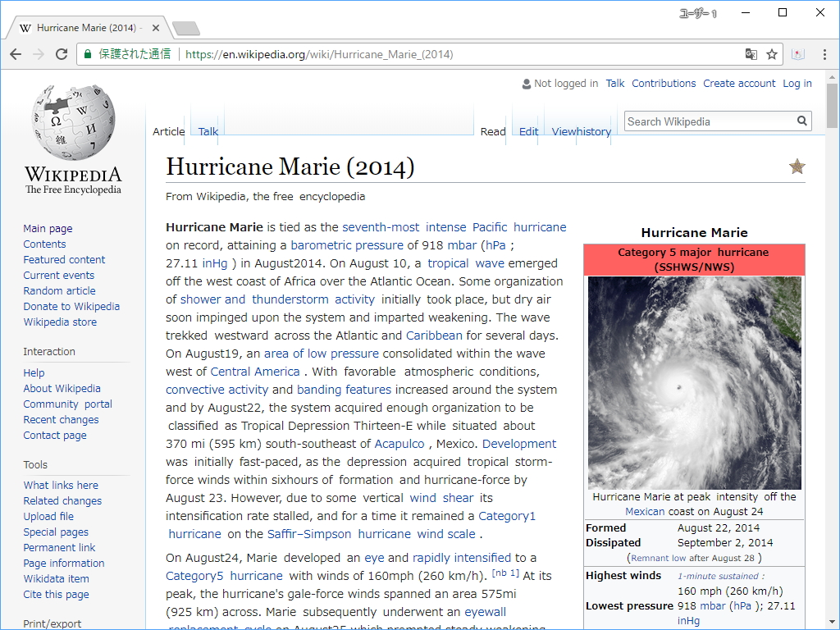Open the View history tab

point(581,131)
